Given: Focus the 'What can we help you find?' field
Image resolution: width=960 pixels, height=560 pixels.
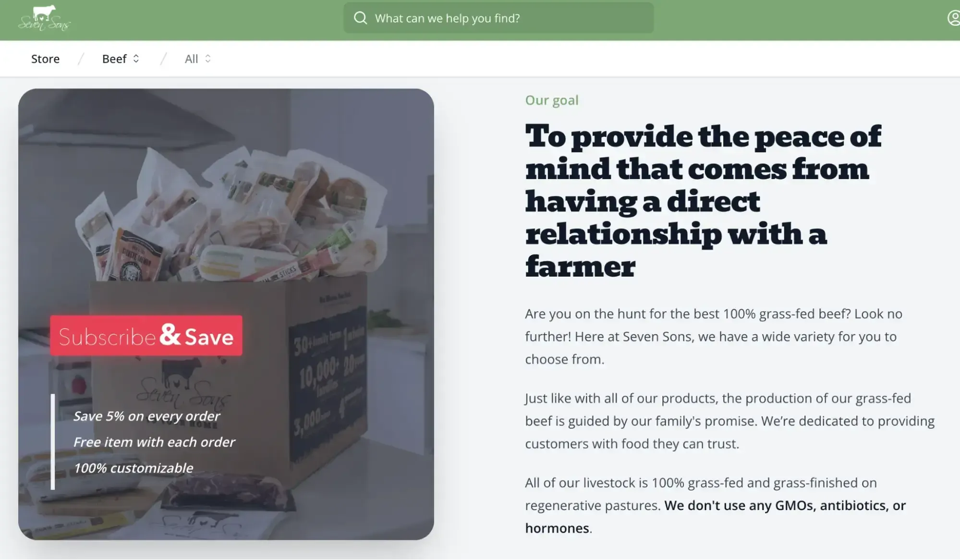Looking at the screenshot, I should pyautogui.click(x=498, y=18).
